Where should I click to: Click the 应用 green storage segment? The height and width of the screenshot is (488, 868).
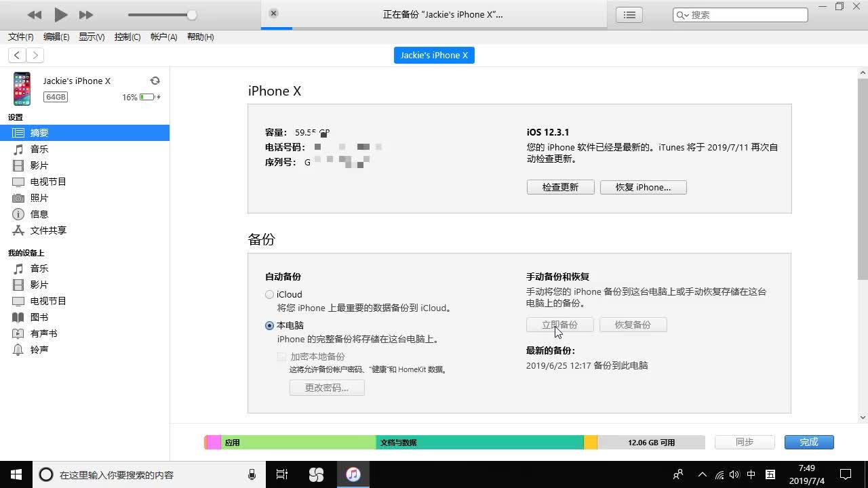(298, 442)
